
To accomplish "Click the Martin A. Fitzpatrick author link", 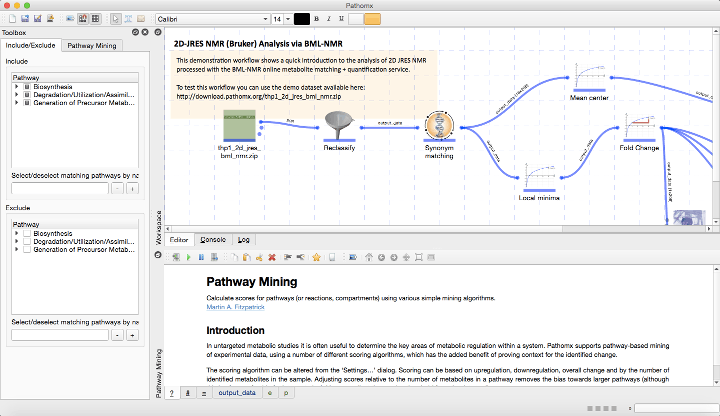I will click(x=237, y=308).
